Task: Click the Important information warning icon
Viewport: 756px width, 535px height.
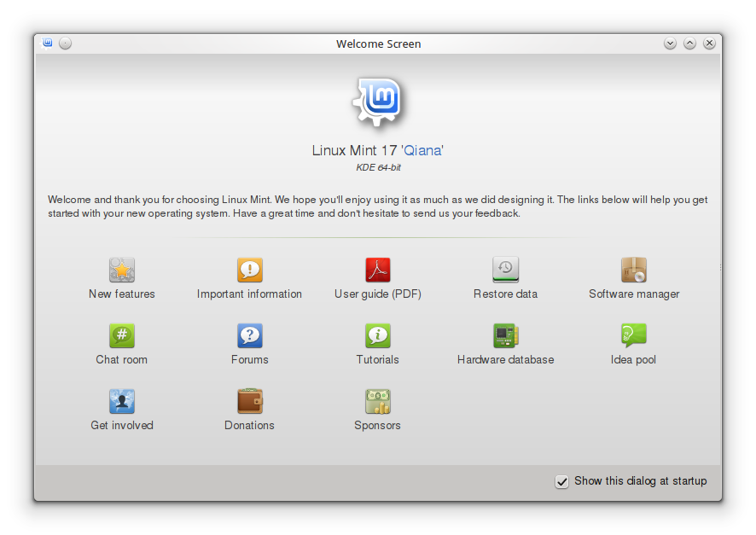Action: (250, 270)
